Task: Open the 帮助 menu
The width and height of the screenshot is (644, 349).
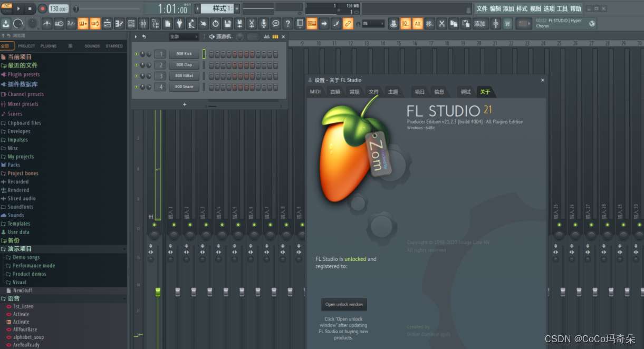Action: point(575,9)
